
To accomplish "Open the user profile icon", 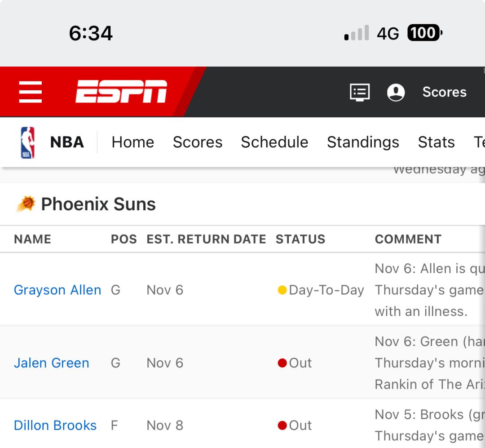I will (396, 92).
